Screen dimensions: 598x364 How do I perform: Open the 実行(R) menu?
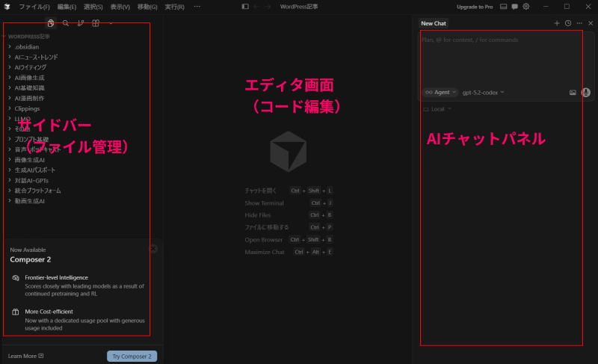point(174,7)
